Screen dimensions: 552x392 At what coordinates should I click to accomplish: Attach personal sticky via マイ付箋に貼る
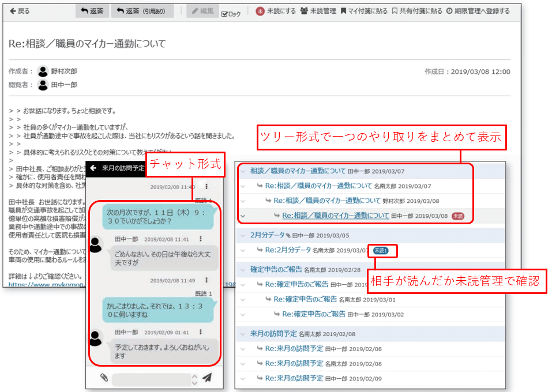tap(363, 11)
